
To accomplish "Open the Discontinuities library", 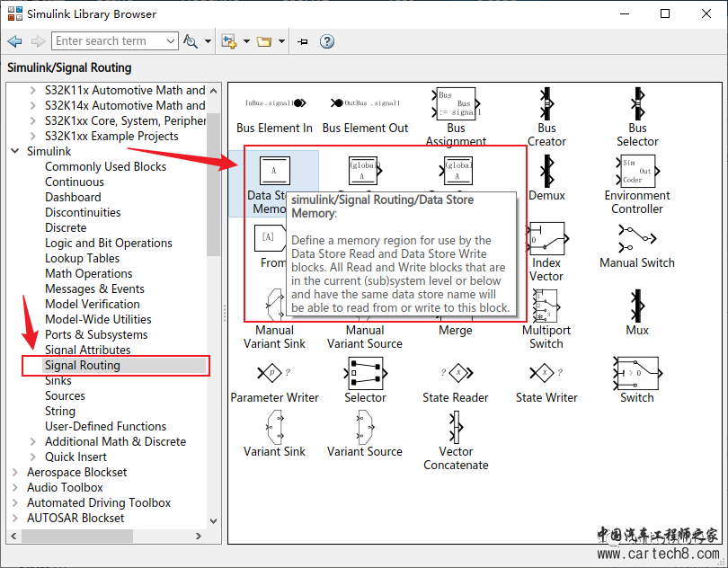I will click(83, 213).
